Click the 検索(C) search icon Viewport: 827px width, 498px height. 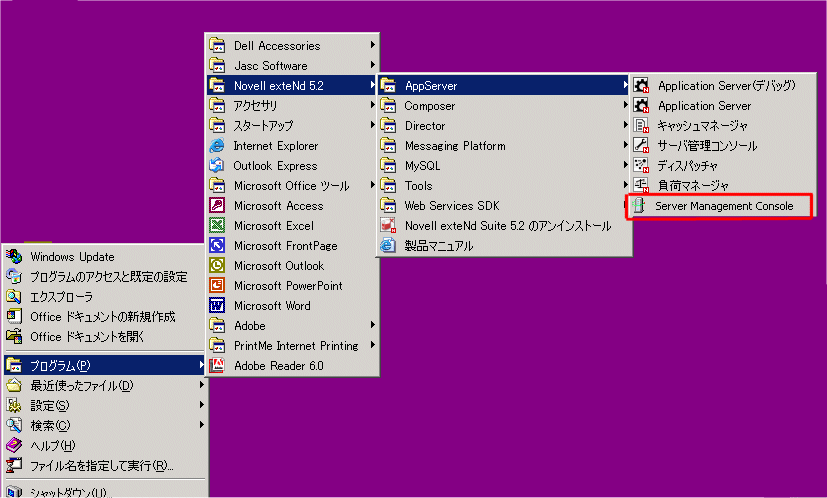(x=14, y=425)
